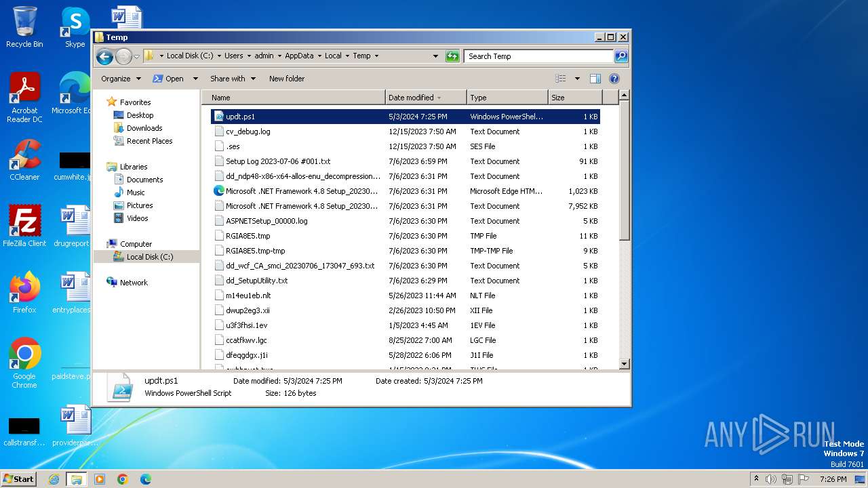Click the blue Help question mark icon
The width and height of the screenshot is (868, 488).
point(614,79)
